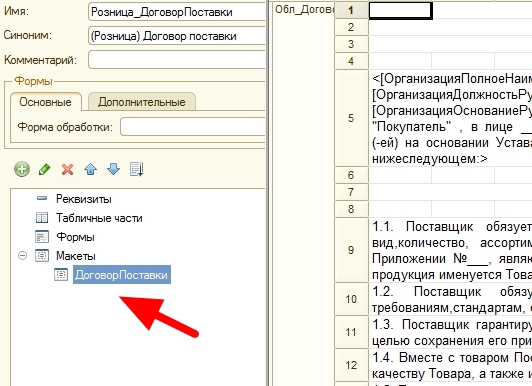Open the Дополнительные tab

click(x=142, y=102)
